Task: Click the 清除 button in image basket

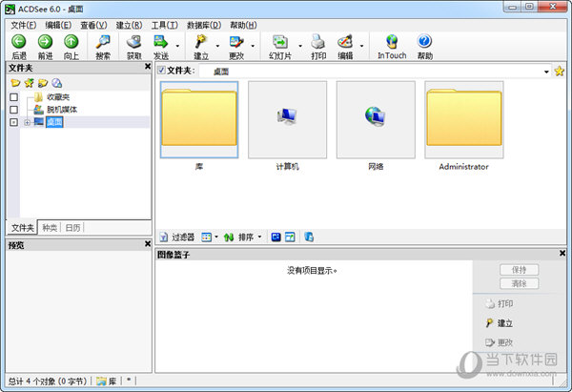Action: pyautogui.click(x=520, y=283)
